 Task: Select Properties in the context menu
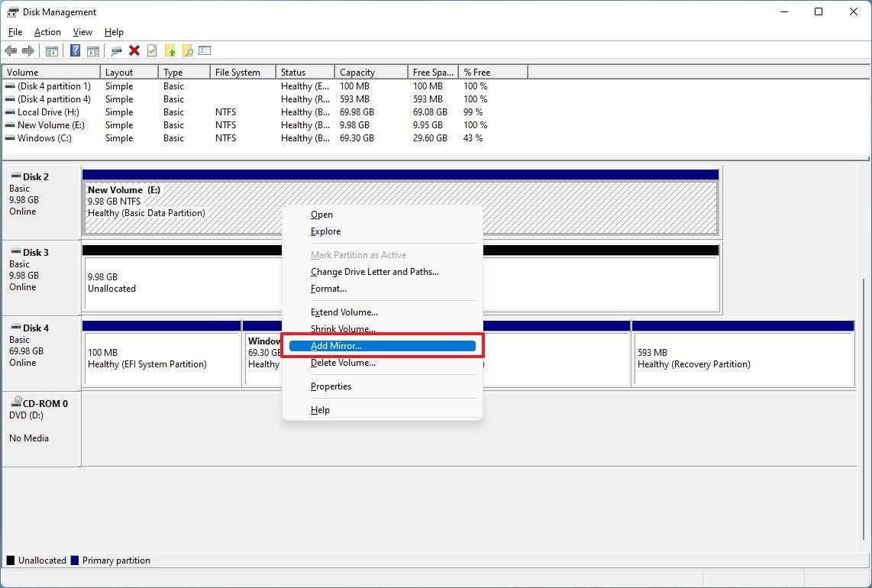pos(331,386)
